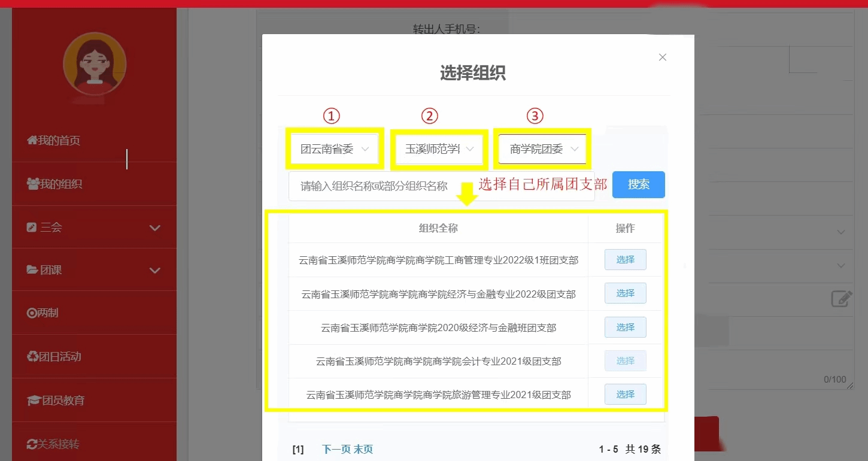Expand the 团课 sidebar menu
Screen dimensions: 868x461
point(154,270)
